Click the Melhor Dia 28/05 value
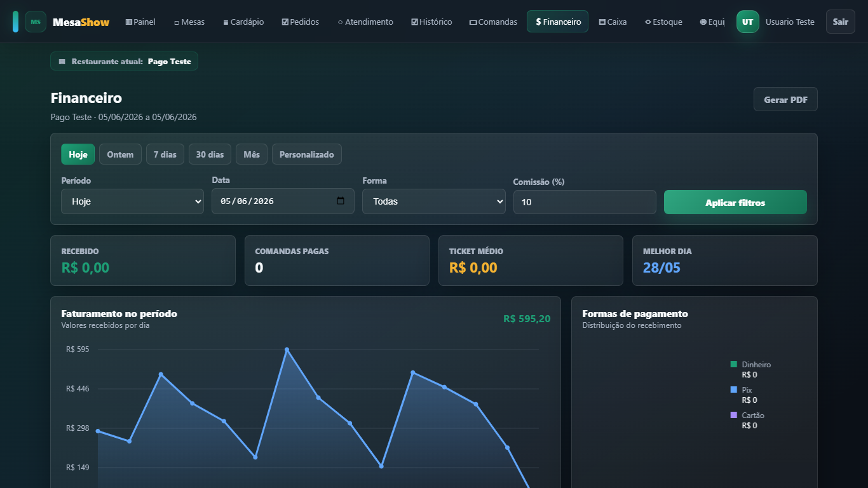Image resolution: width=868 pixels, height=488 pixels. (x=661, y=268)
